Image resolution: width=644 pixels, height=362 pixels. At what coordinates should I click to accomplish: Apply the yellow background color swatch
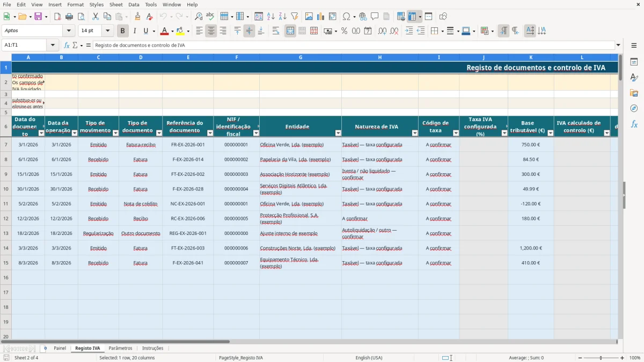click(x=180, y=31)
